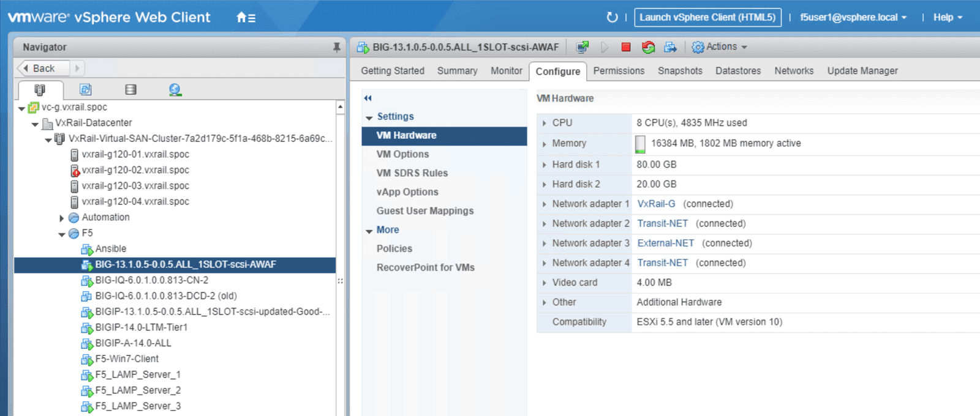Switch to the Snapshots tab
Image resolution: width=980 pixels, height=416 pixels.
click(x=680, y=71)
